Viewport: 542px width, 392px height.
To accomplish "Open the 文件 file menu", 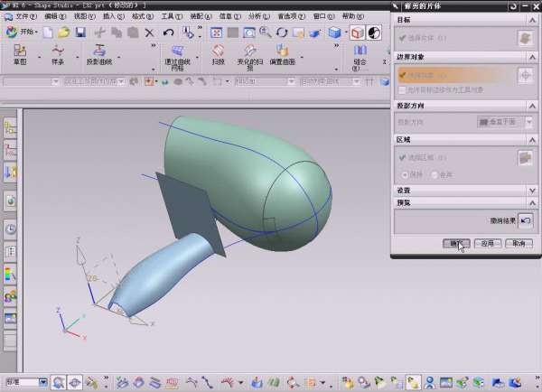I will (24, 16).
